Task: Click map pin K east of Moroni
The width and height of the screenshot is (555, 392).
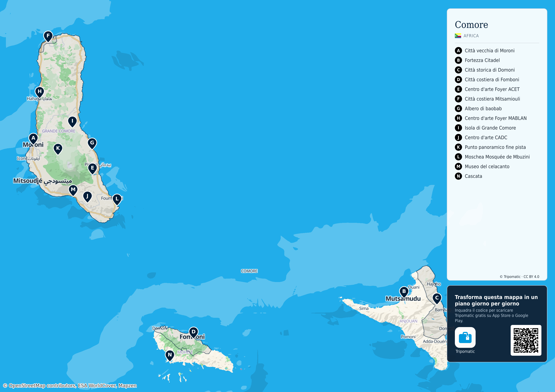Action: pos(58,149)
